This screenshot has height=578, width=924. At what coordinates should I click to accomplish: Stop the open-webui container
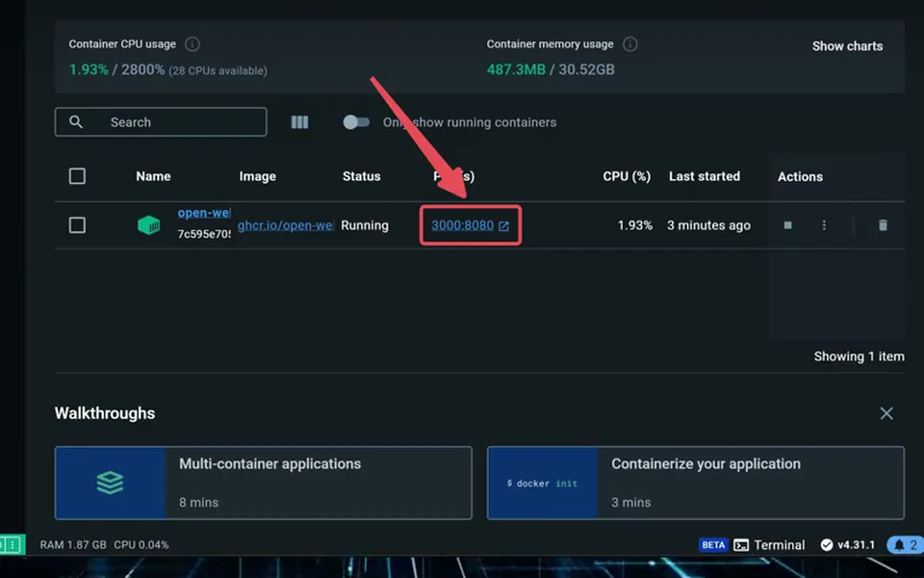[787, 224]
